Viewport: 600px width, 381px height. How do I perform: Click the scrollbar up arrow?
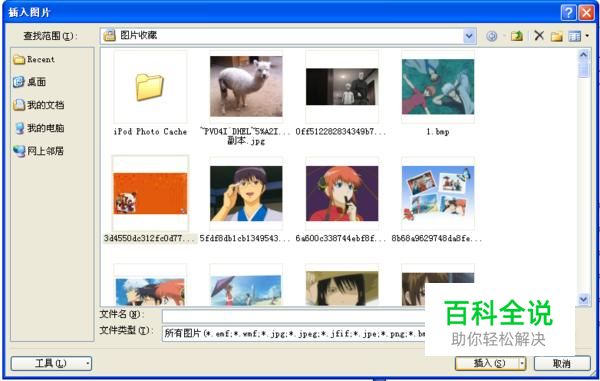(583, 55)
